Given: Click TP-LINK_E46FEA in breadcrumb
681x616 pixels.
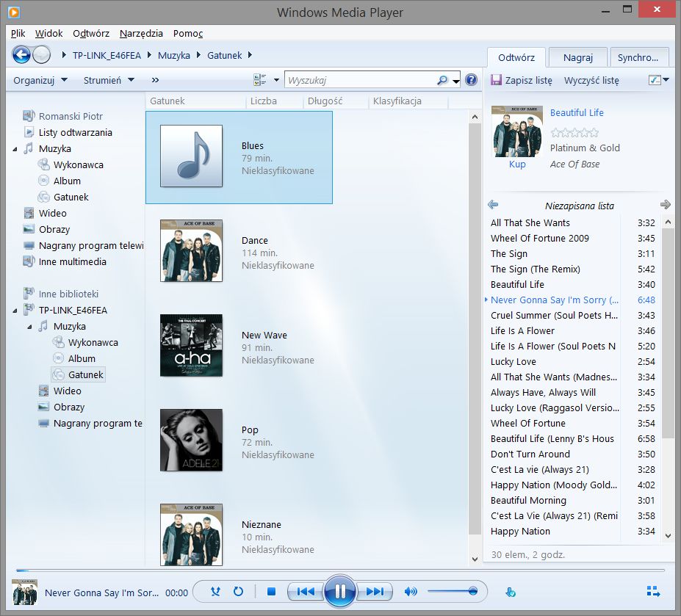Looking at the screenshot, I should point(107,56).
